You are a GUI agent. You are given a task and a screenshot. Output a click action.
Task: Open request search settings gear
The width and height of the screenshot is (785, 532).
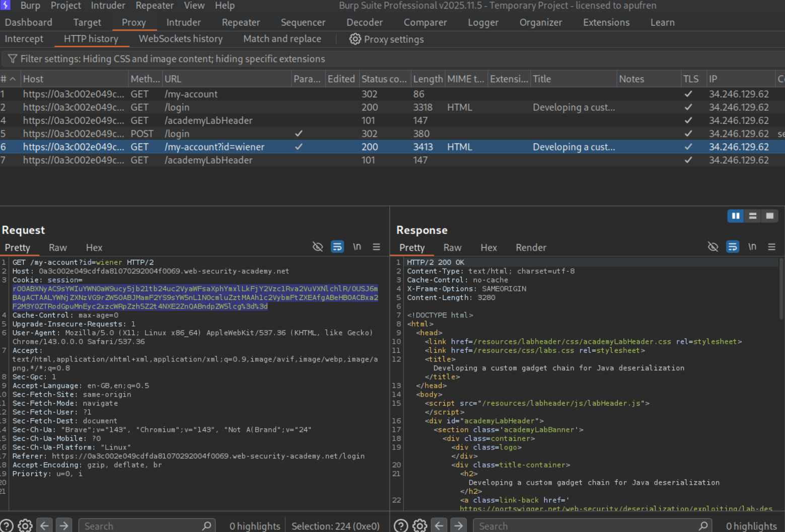tap(25, 525)
